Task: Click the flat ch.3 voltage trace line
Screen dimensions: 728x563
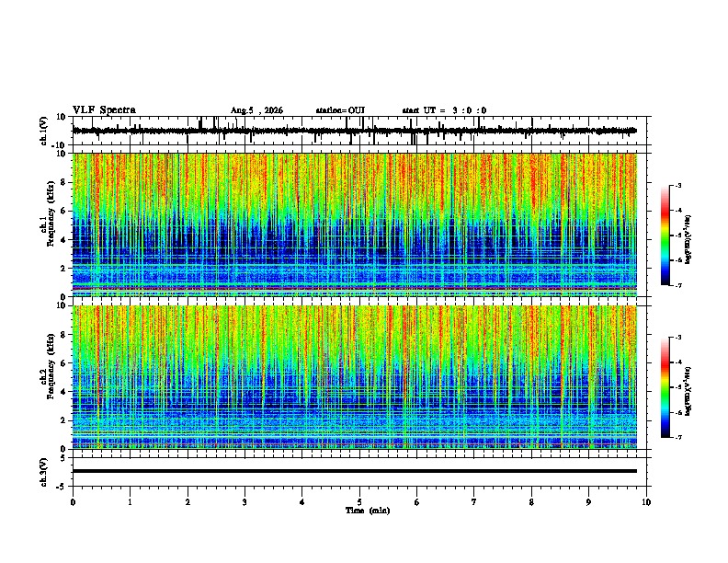Action: pos(355,471)
